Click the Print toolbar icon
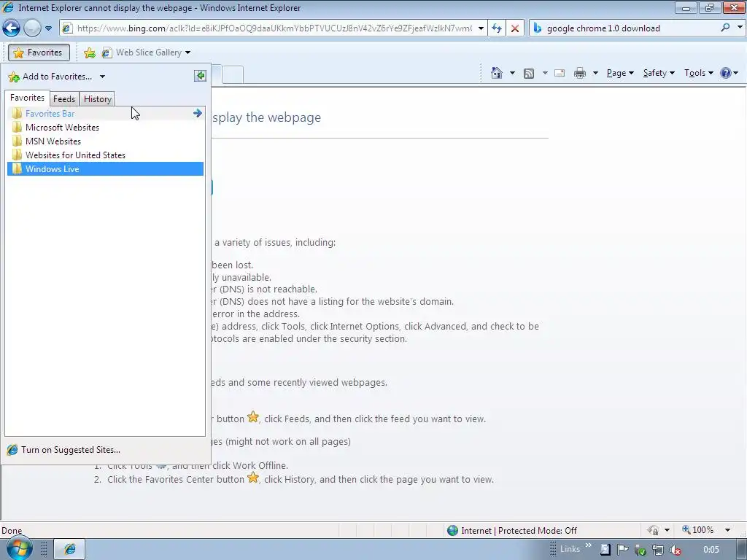Image resolution: width=747 pixels, height=560 pixels. (580, 73)
